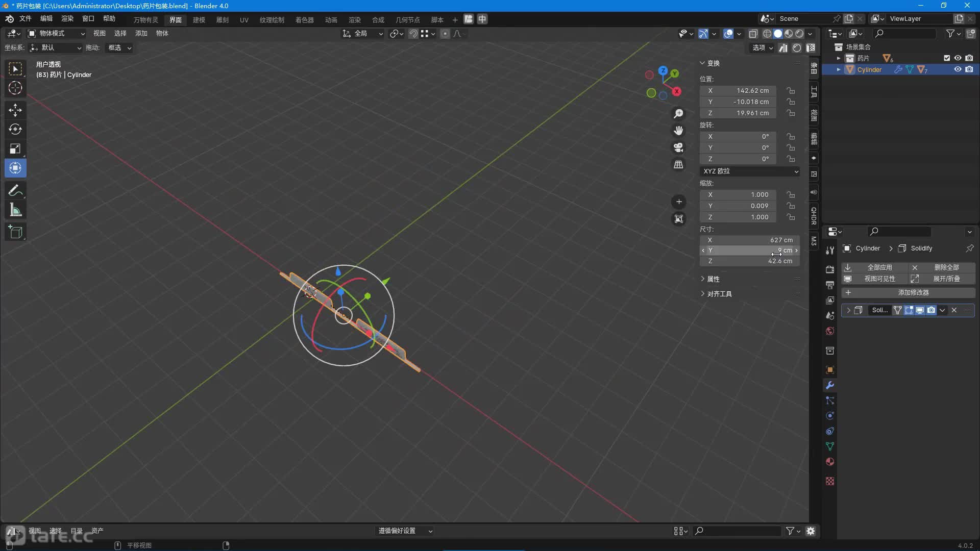Viewport: 980px width, 551px height.
Task: Open the View Layer properties tab
Action: (830, 300)
